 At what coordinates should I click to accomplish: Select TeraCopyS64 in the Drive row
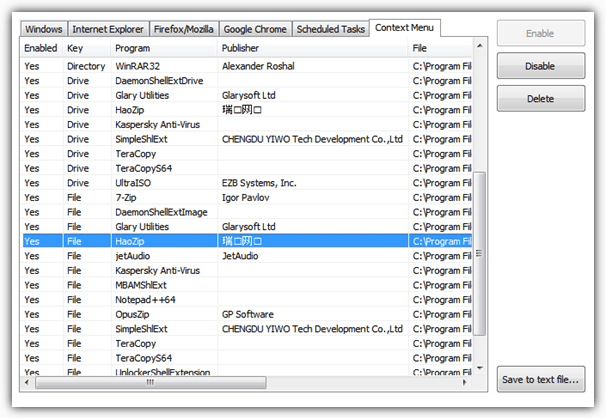point(247,168)
